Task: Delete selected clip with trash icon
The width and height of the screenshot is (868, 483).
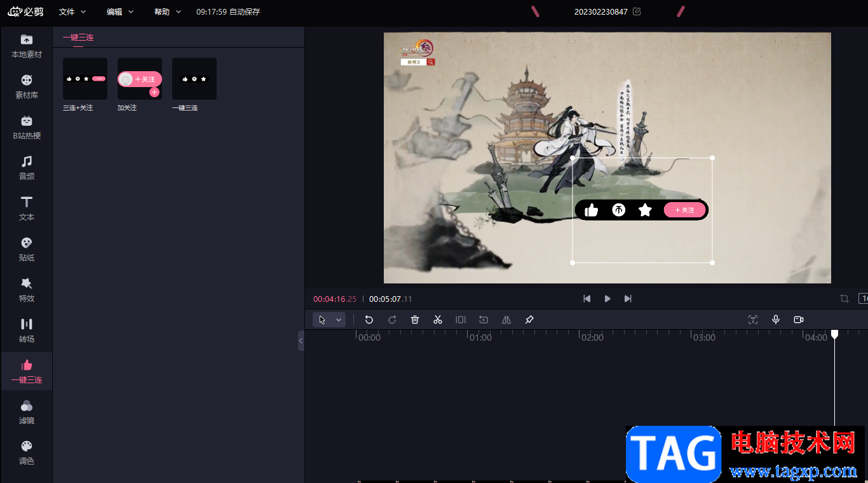Action: pos(415,320)
